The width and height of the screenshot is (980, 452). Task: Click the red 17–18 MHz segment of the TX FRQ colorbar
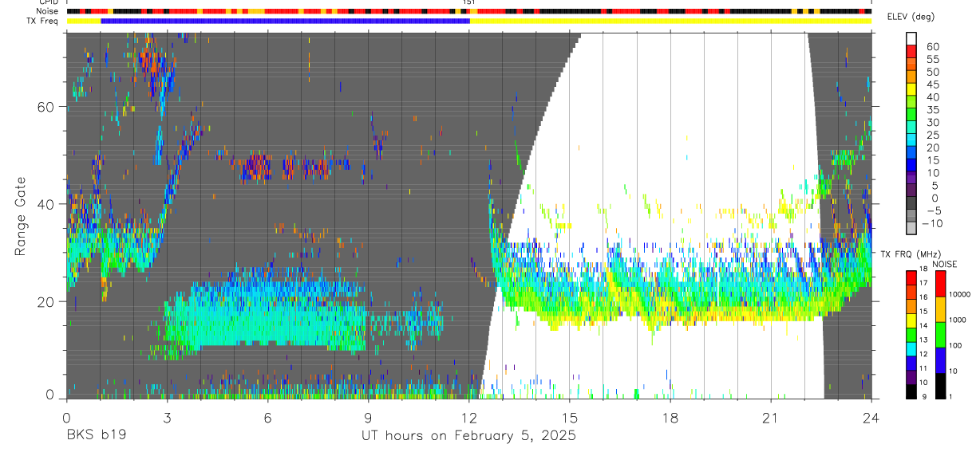911,278
